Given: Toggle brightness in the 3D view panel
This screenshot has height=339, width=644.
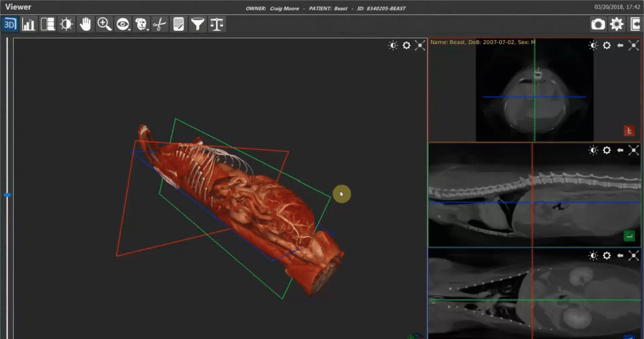Looking at the screenshot, I should pos(393,46).
